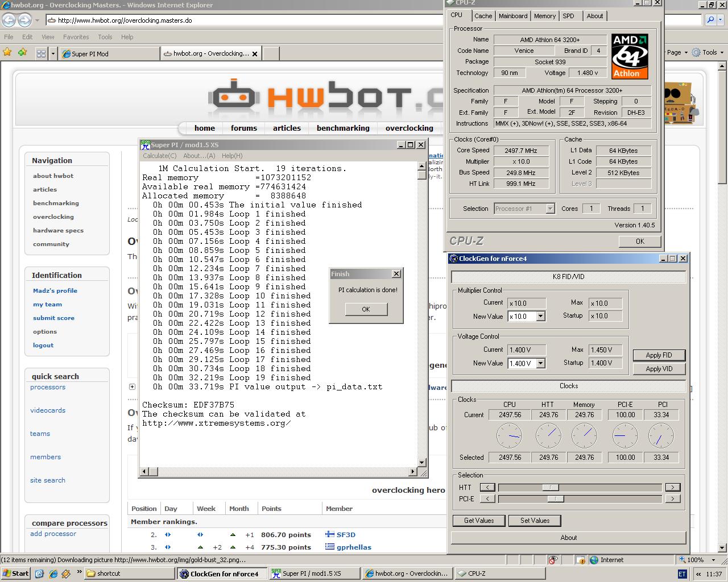Screen dimensions: 728x582
Task: Open multiplier New Value dropdown in ClockGen
Action: [540, 317]
